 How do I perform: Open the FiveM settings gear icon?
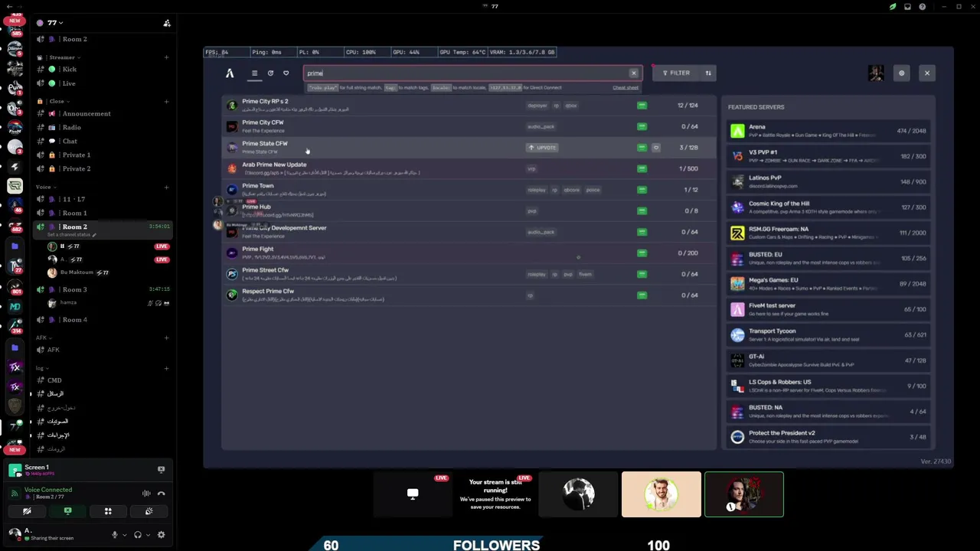click(x=901, y=73)
